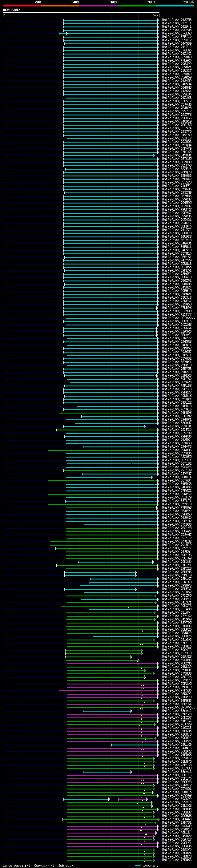Click the UniRef100_B6T684 entry
The image size is (197, 868).
pos(177,481)
